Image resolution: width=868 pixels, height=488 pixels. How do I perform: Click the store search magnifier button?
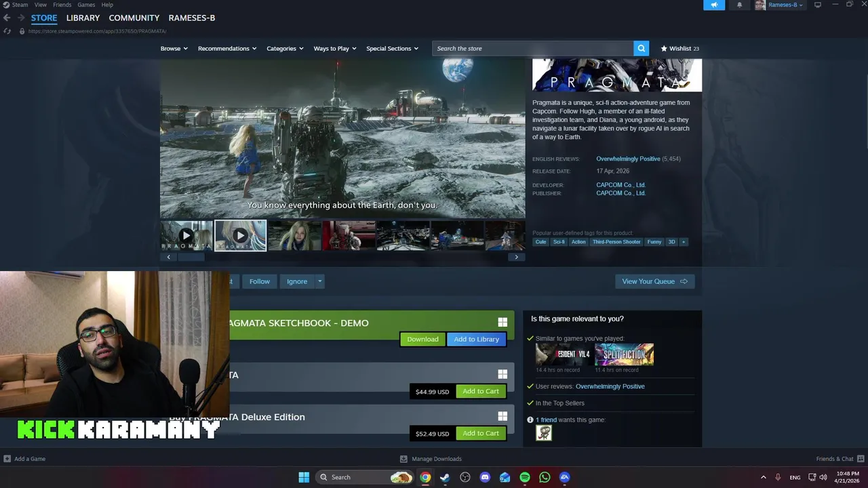click(641, 48)
